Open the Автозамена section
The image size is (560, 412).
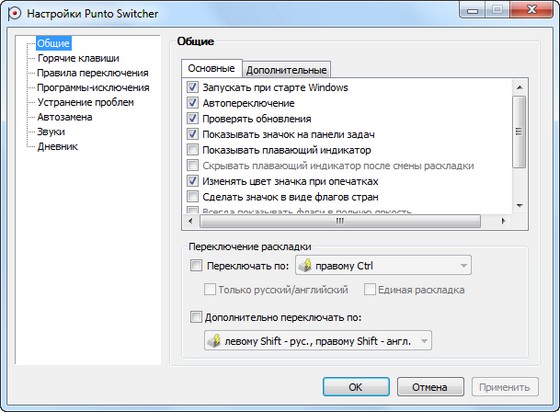[x=65, y=117]
